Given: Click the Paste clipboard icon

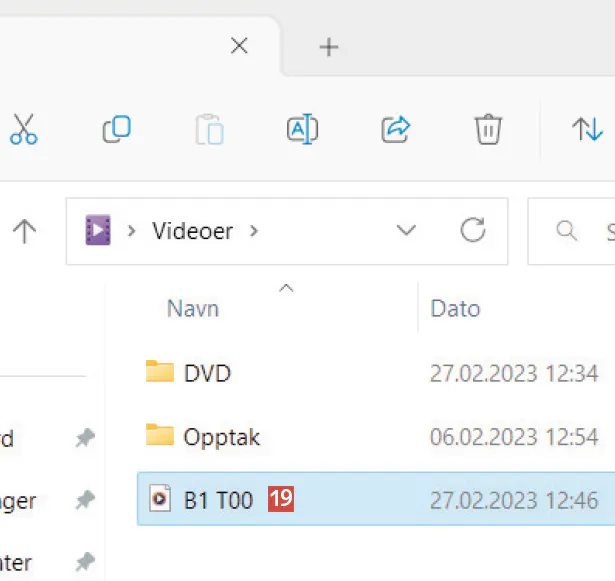Looking at the screenshot, I should (x=209, y=130).
